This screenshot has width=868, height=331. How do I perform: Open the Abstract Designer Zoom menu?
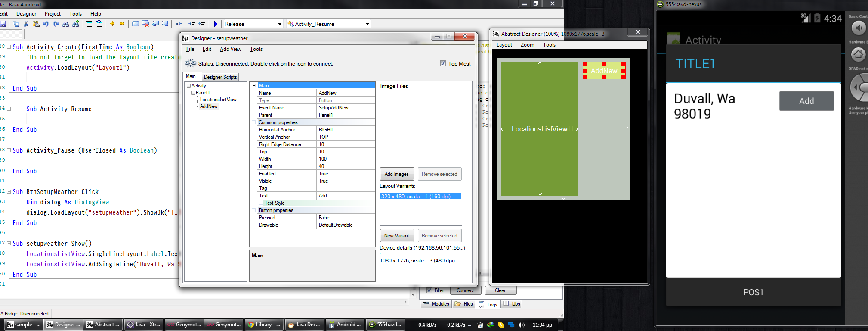527,45
